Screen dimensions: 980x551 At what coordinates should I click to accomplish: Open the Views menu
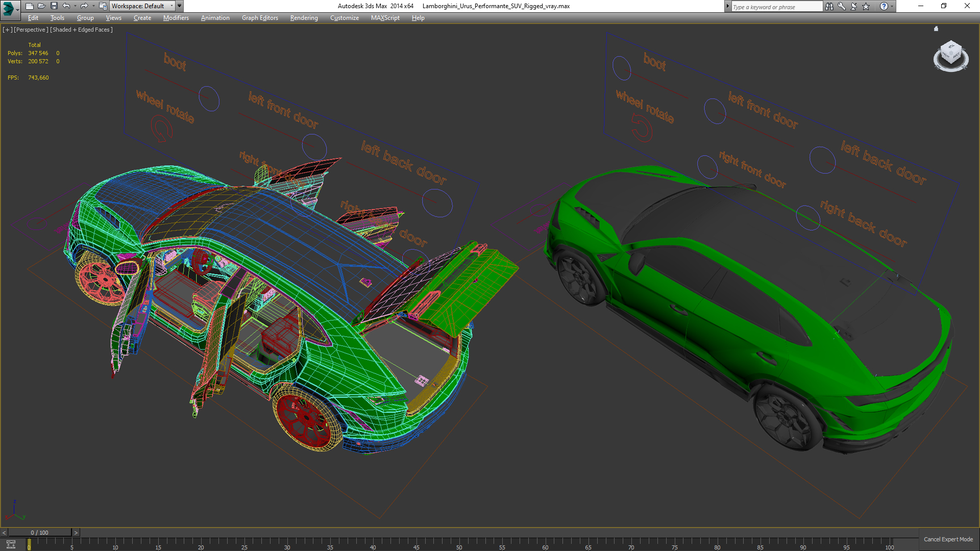113,18
